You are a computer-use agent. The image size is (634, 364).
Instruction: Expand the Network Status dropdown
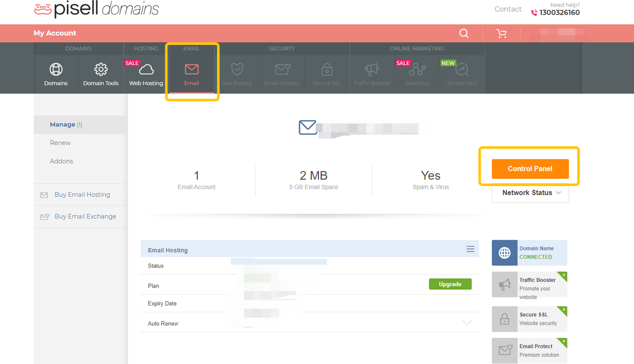point(530,193)
